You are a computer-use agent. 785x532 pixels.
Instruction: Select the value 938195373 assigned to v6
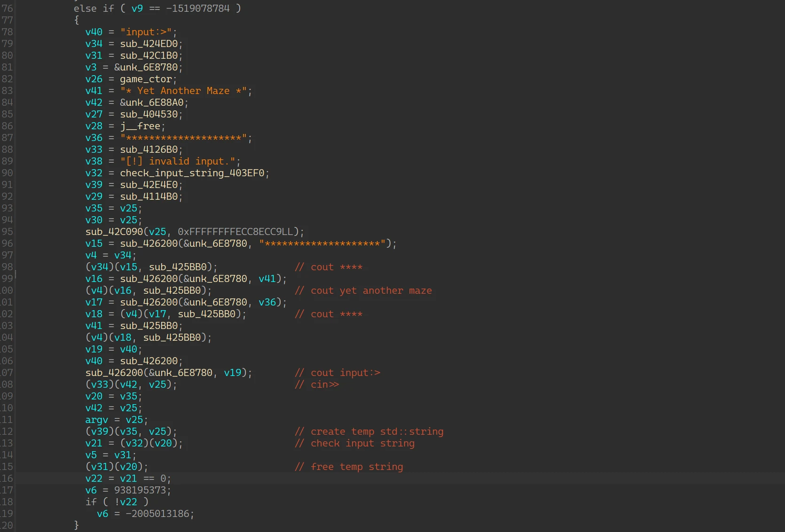tap(140, 490)
